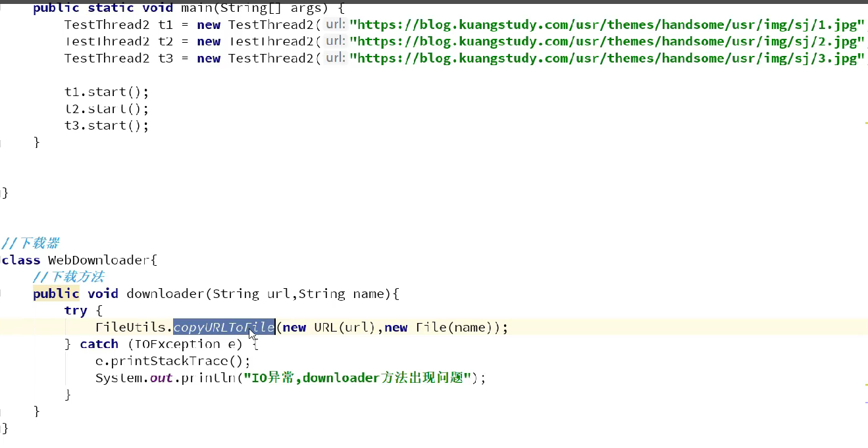The width and height of the screenshot is (868, 448).
Task: Click the "downloader" method name
Action: (x=166, y=293)
